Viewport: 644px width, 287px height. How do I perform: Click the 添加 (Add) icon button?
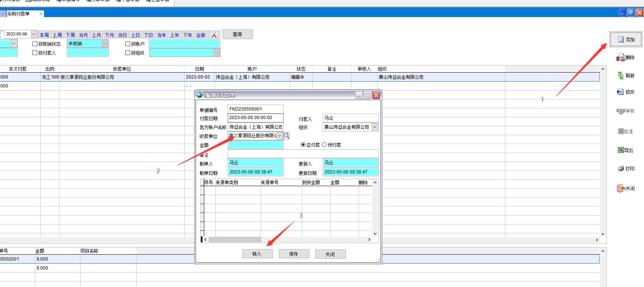(621, 39)
